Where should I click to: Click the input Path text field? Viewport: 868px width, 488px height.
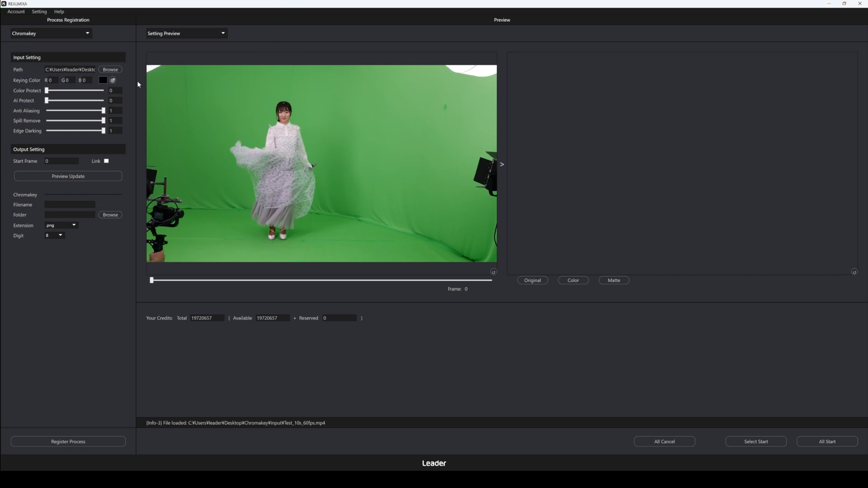pyautogui.click(x=70, y=70)
